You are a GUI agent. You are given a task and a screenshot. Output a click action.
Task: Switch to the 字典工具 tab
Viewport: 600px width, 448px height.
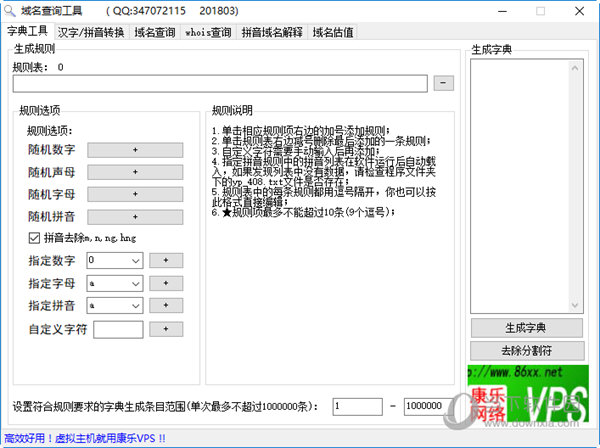[x=28, y=31]
